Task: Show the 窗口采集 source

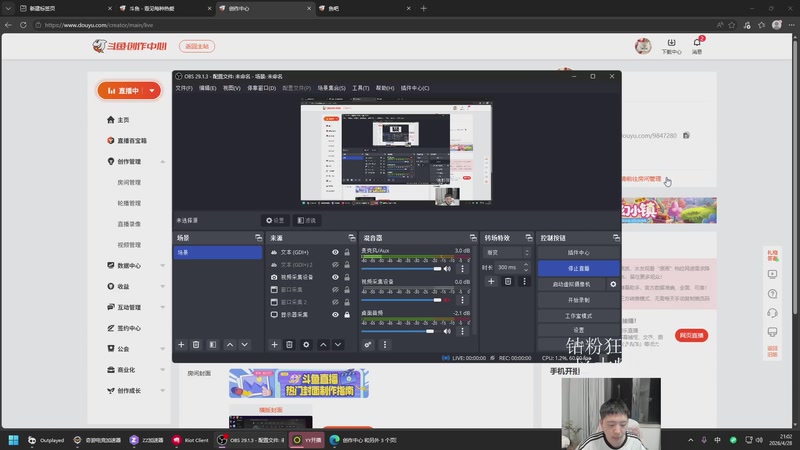Action: pos(335,290)
